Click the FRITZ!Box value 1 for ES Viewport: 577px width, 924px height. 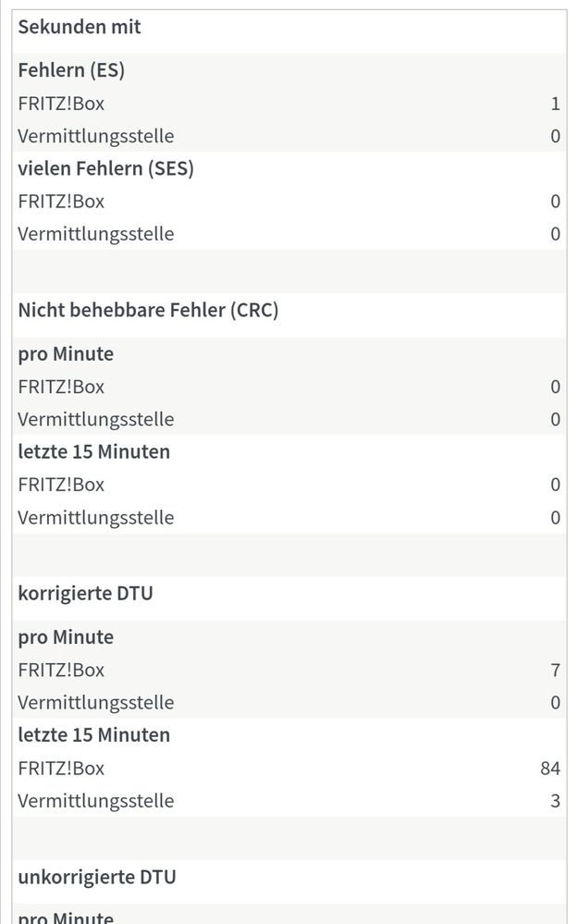[555, 104]
